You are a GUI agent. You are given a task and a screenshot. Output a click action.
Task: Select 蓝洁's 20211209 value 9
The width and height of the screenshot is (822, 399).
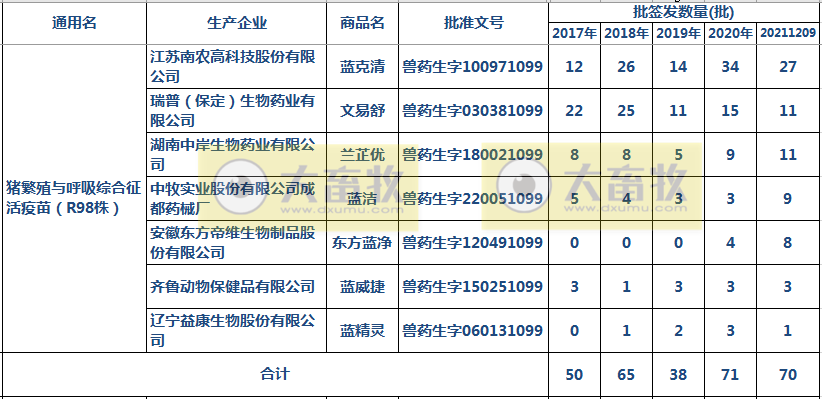(x=788, y=199)
